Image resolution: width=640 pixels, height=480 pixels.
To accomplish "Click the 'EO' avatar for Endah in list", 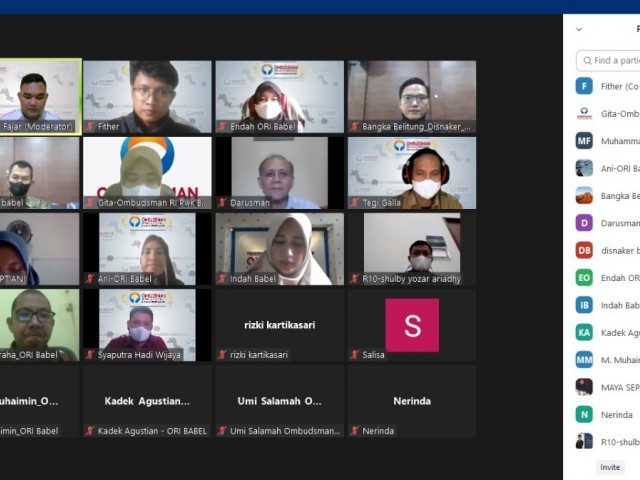I will (x=584, y=278).
